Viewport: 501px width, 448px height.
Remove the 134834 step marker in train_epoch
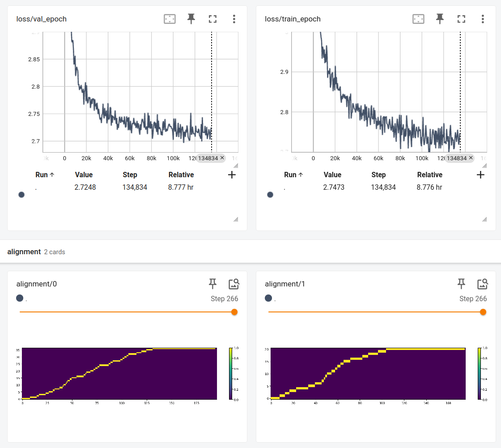tap(471, 158)
